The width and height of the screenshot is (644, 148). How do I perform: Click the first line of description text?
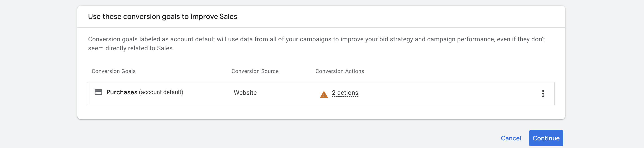pyautogui.click(x=316, y=39)
